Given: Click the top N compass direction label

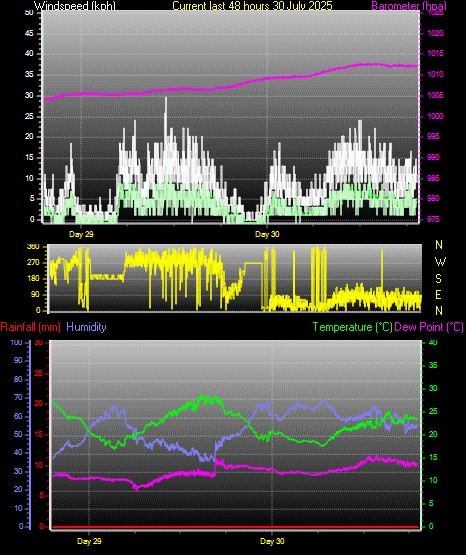Looking at the screenshot, I should pyautogui.click(x=439, y=245).
